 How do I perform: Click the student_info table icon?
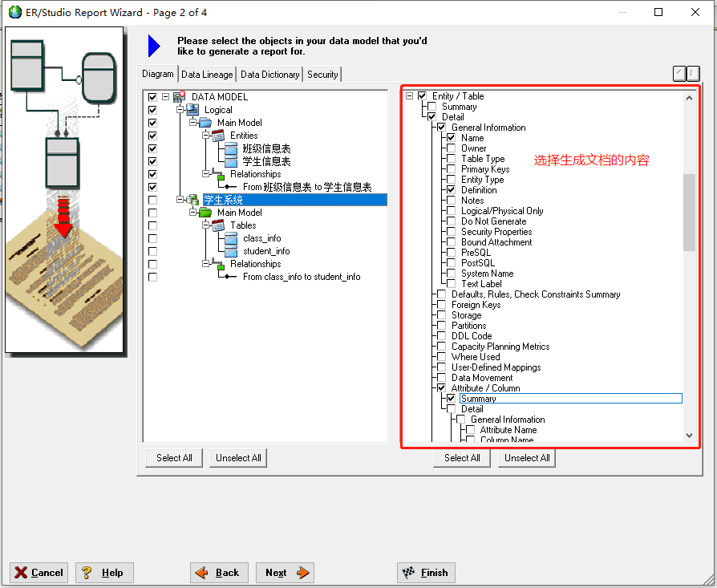coord(231,251)
